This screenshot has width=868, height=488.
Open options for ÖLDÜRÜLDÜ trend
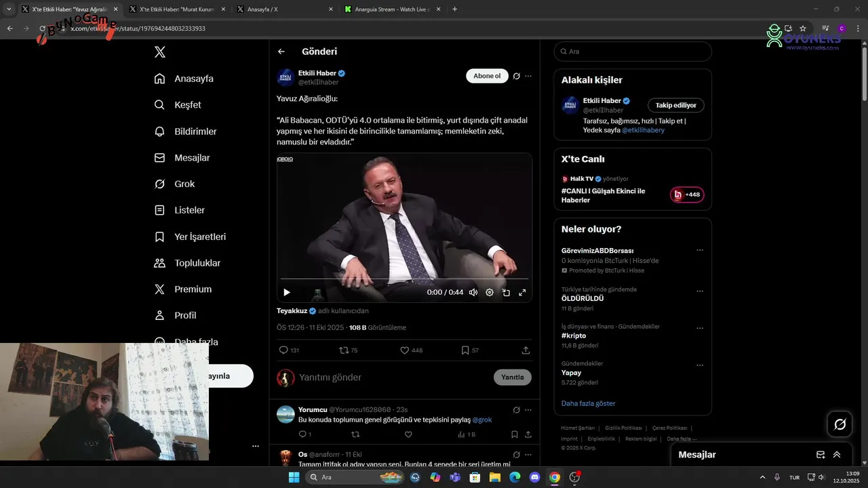(x=700, y=291)
